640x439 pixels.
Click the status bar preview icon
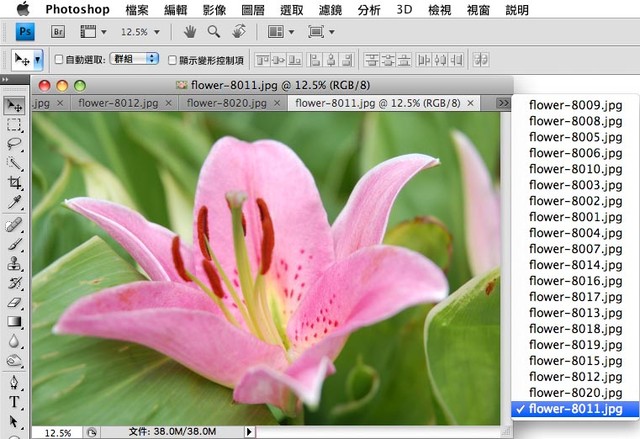[x=92, y=432]
